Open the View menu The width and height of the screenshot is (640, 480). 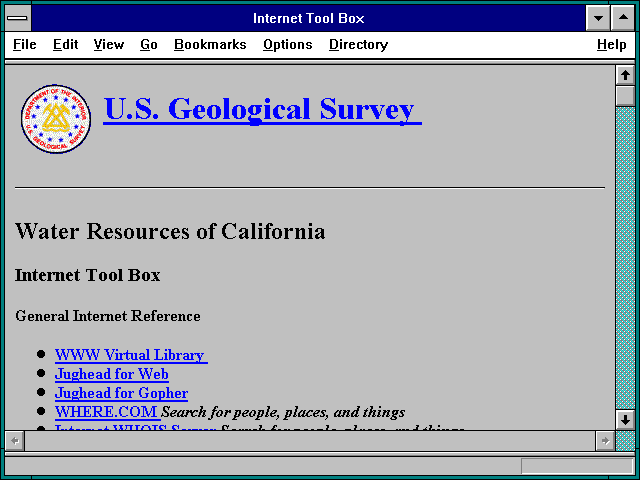click(x=109, y=44)
